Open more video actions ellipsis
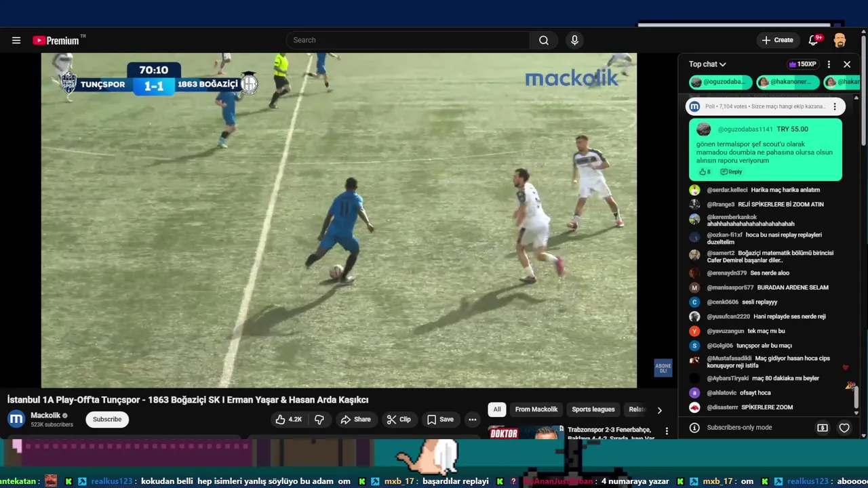 pos(473,420)
